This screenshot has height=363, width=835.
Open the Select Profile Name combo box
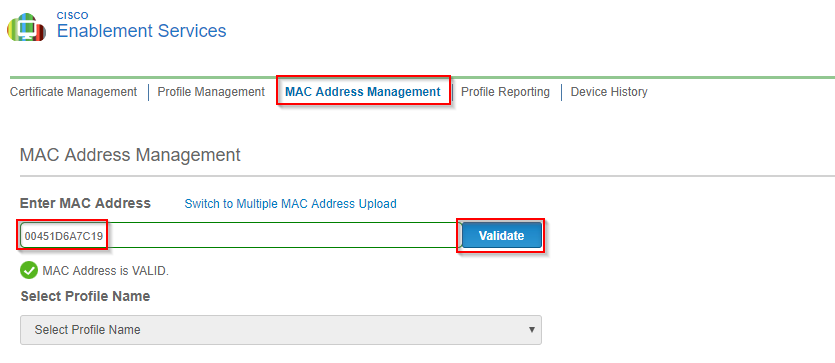coord(281,330)
